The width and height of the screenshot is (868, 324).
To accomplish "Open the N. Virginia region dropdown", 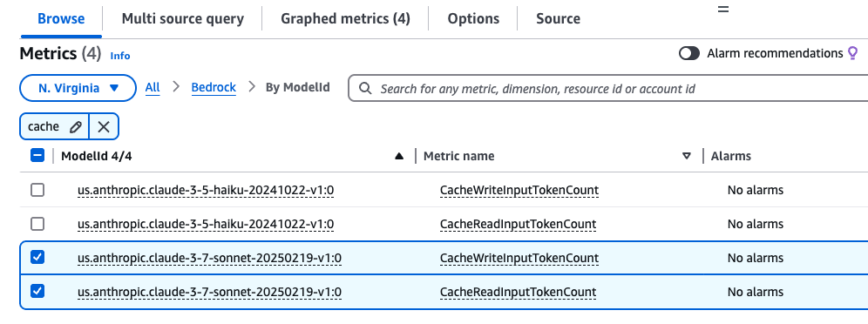I will [78, 88].
